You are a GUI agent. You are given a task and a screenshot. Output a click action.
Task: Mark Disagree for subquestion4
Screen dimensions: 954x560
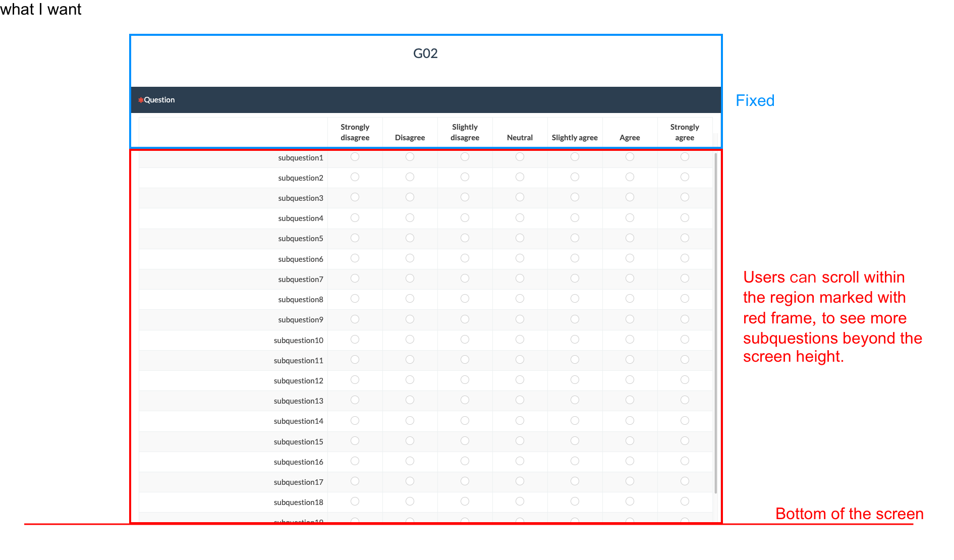[x=410, y=218]
